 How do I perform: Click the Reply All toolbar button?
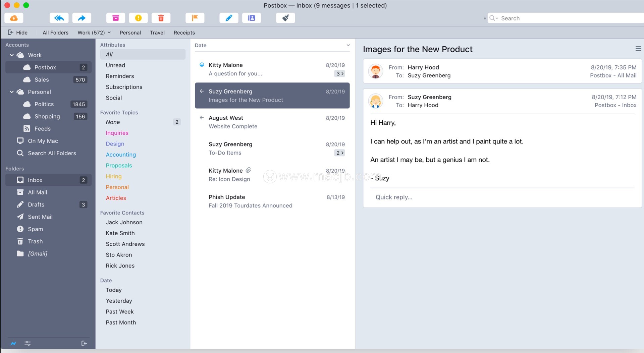(59, 18)
